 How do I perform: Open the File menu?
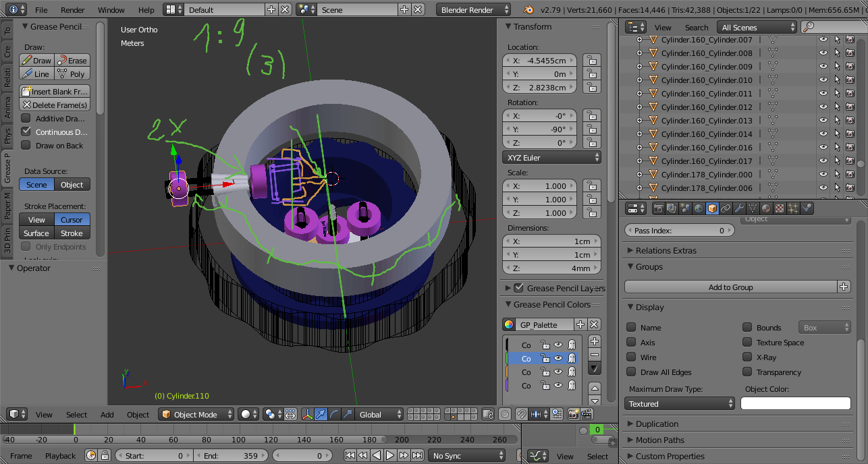(x=41, y=10)
